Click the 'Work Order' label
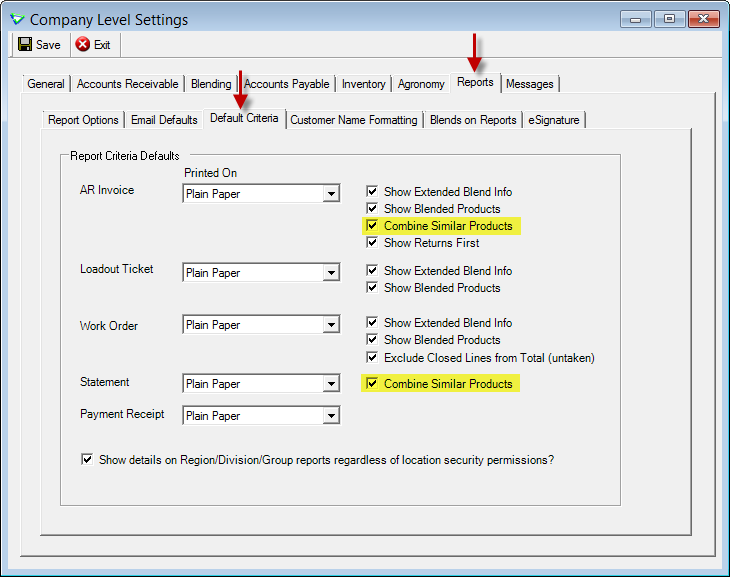Image resolution: width=730 pixels, height=577 pixels. 108,326
